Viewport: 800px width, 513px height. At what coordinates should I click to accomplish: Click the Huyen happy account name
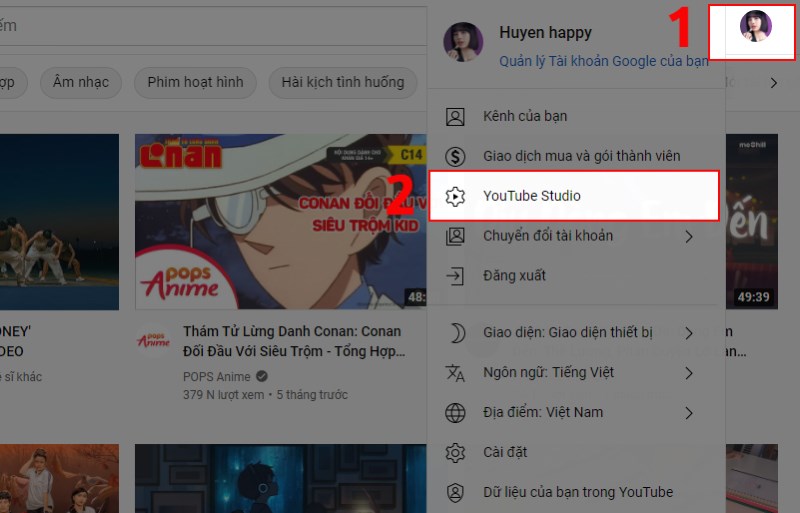[x=545, y=33]
